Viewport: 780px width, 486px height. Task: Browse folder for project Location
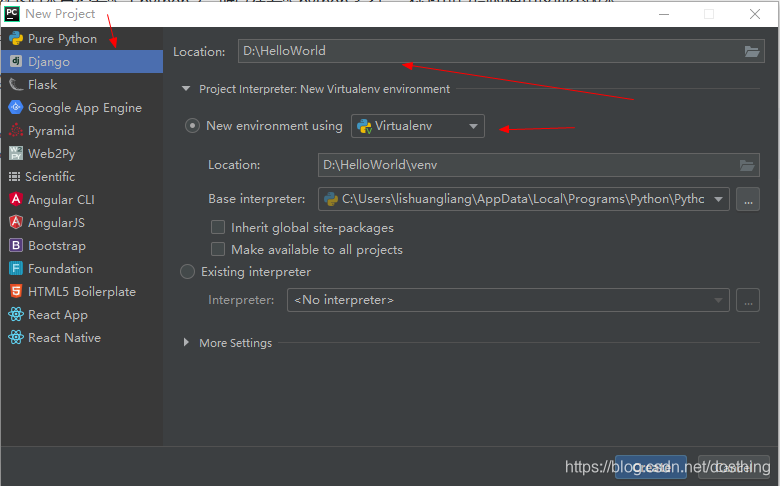[752, 51]
